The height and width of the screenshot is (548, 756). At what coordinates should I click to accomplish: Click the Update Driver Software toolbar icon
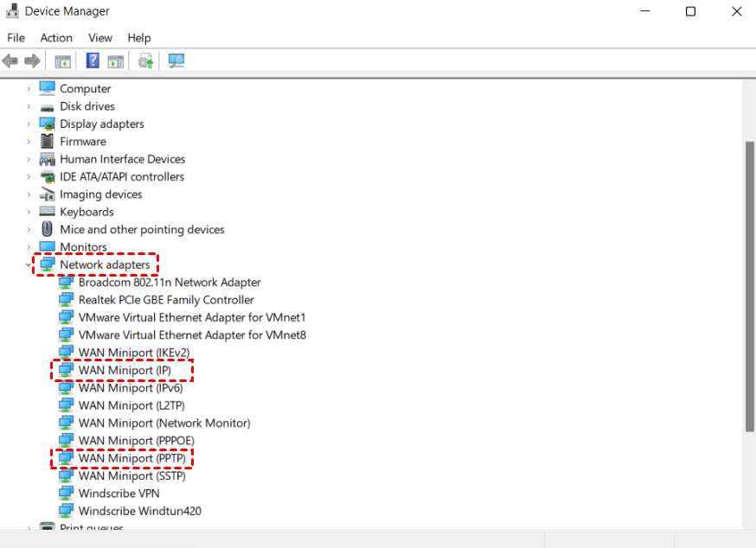click(145, 61)
